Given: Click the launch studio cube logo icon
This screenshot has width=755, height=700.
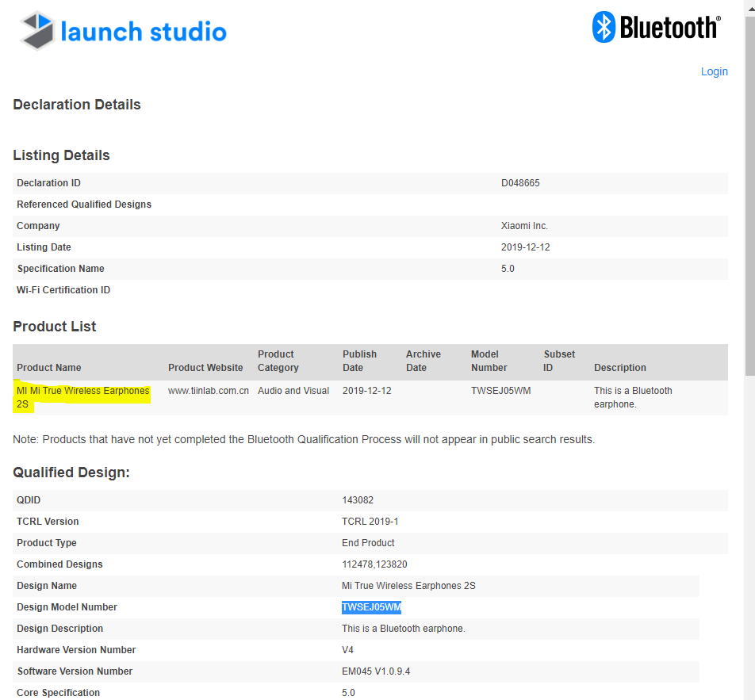Looking at the screenshot, I should coord(37,32).
